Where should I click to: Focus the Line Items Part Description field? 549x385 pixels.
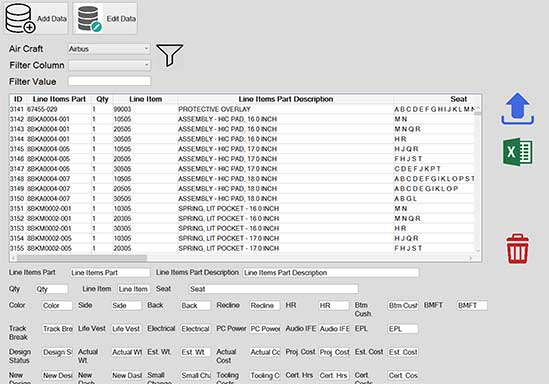point(331,273)
